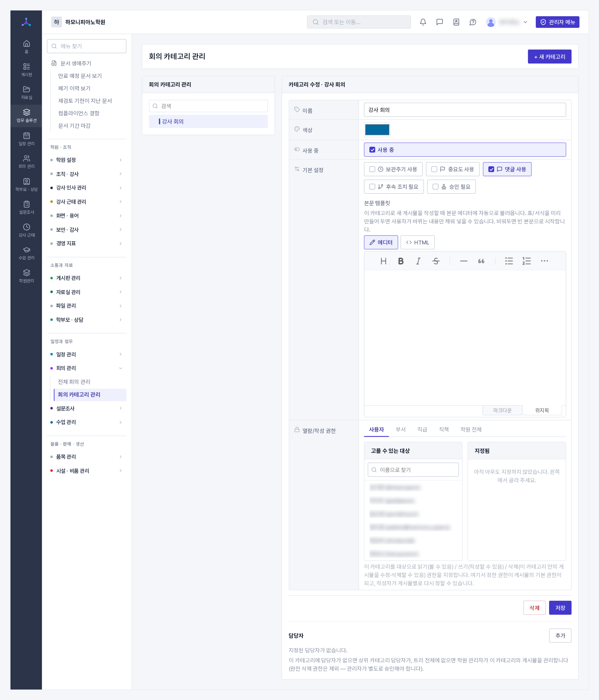599x700 pixels.
Task: Disable 댓글 사용 checkbox
Action: pyautogui.click(x=491, y=169)
